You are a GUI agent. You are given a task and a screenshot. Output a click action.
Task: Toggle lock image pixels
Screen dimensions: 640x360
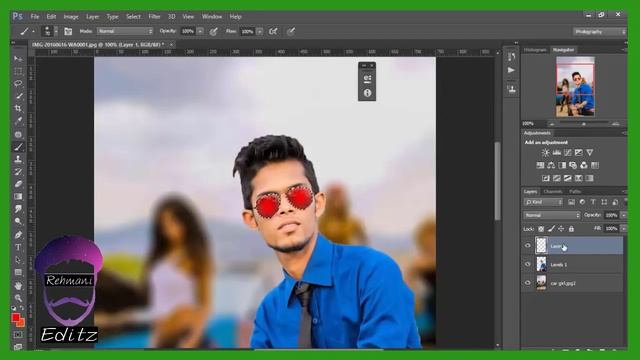click(x=551, y=229)
